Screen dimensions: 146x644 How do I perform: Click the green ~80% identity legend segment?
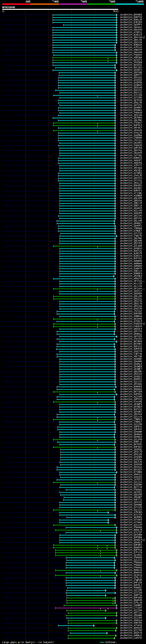coord(101,4)
